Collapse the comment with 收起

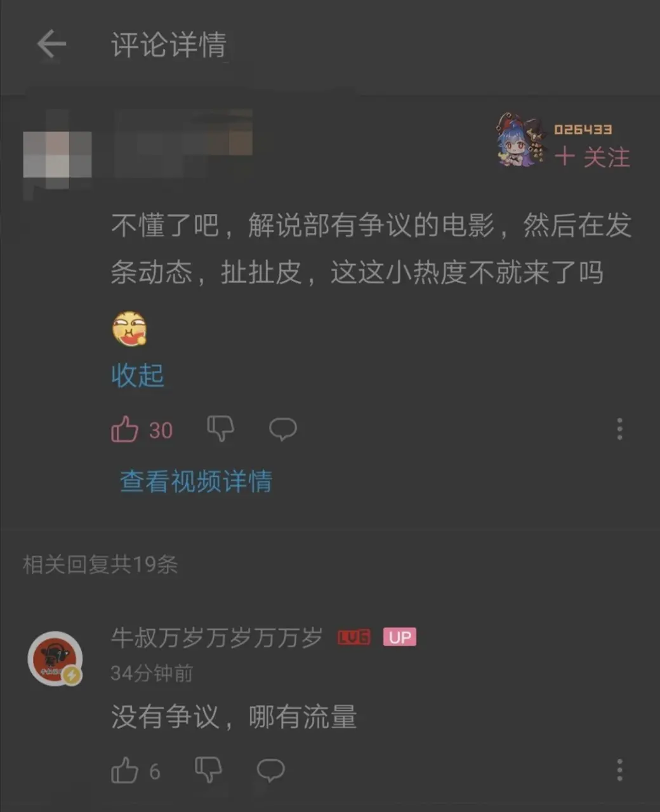coord(138,375)
